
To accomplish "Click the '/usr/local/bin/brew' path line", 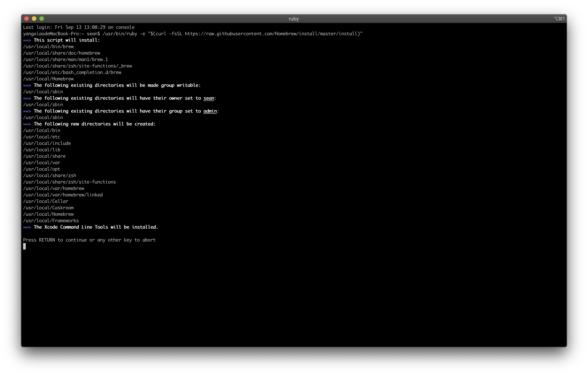I will click(x=48, y=47).
